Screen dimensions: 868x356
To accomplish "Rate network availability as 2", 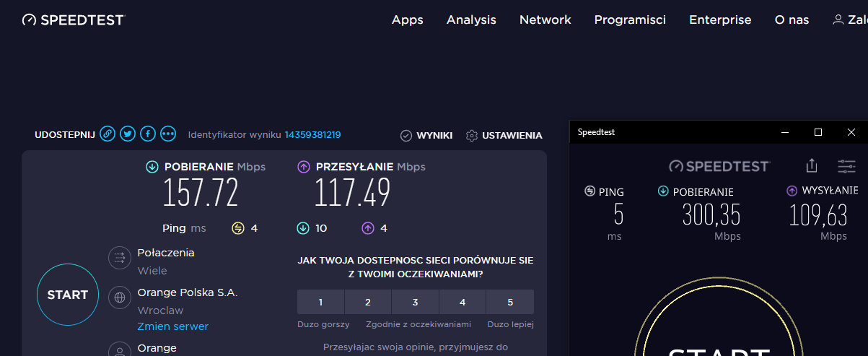I will tap(368, 302).
